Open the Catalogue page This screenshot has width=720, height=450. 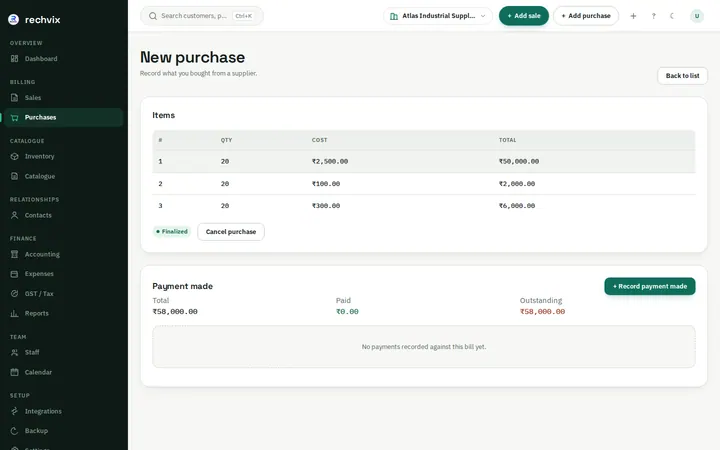pyautogui.click(x=64, y=176)
